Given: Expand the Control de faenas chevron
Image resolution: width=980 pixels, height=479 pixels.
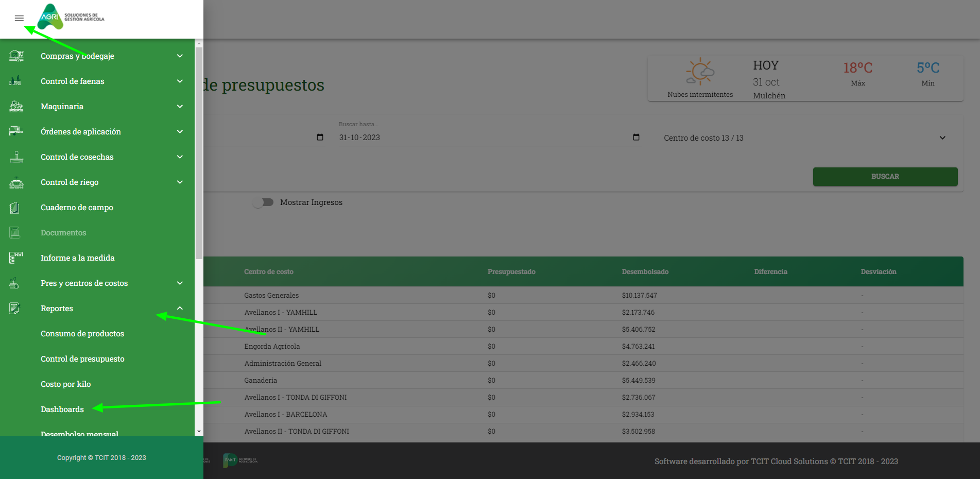Looking at the screenshot, I should 180,81.
